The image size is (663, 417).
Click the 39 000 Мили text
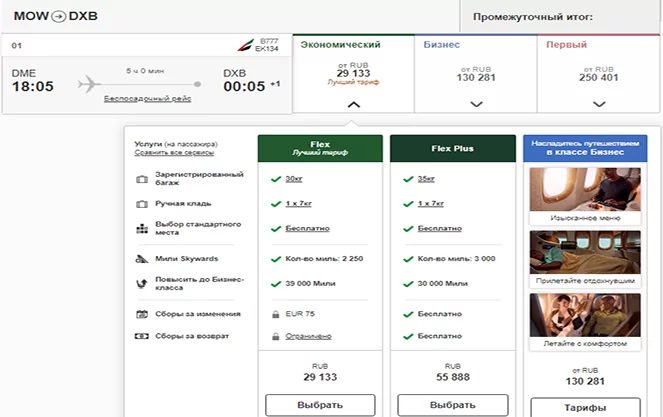310,283
